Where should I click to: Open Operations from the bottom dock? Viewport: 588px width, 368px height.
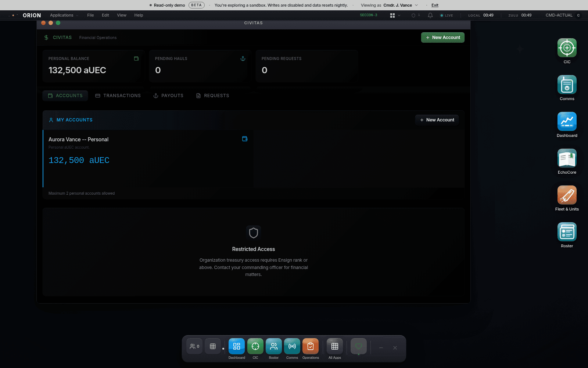311,346
